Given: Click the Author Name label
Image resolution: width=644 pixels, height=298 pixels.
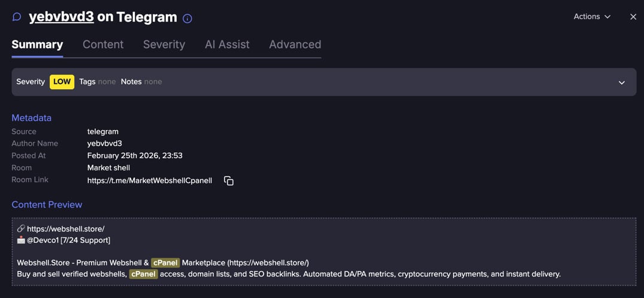Looking at the screenshot, I should [35, 143].
